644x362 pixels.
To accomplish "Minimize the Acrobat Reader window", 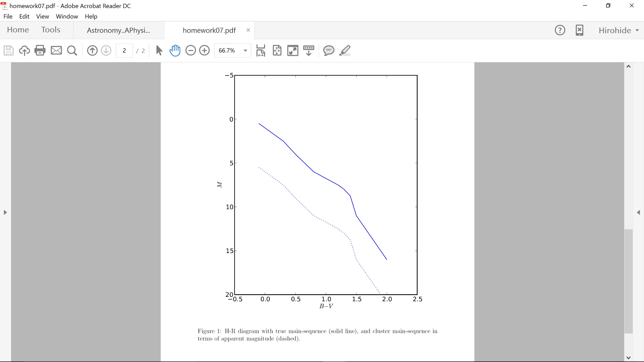I will (x=585, y=6).
